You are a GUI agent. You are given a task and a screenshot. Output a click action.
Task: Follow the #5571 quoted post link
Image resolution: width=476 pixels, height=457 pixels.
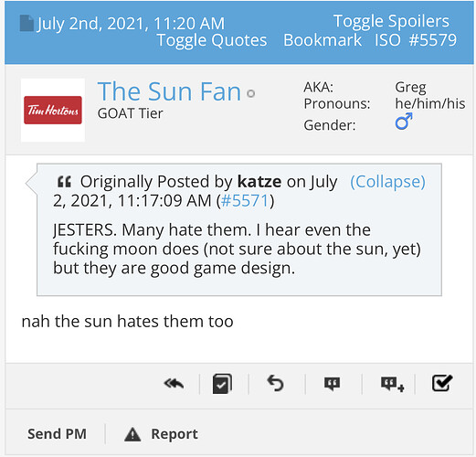point(245,201)
